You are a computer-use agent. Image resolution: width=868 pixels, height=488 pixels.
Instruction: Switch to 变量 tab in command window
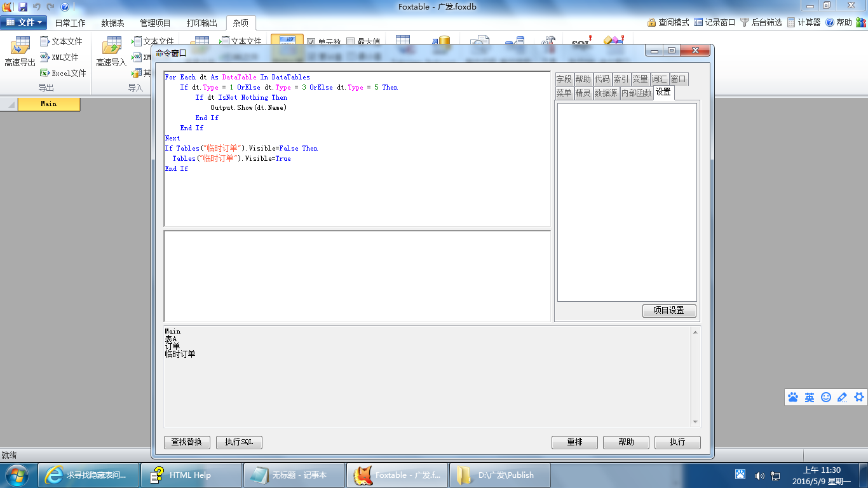(640, 79)
